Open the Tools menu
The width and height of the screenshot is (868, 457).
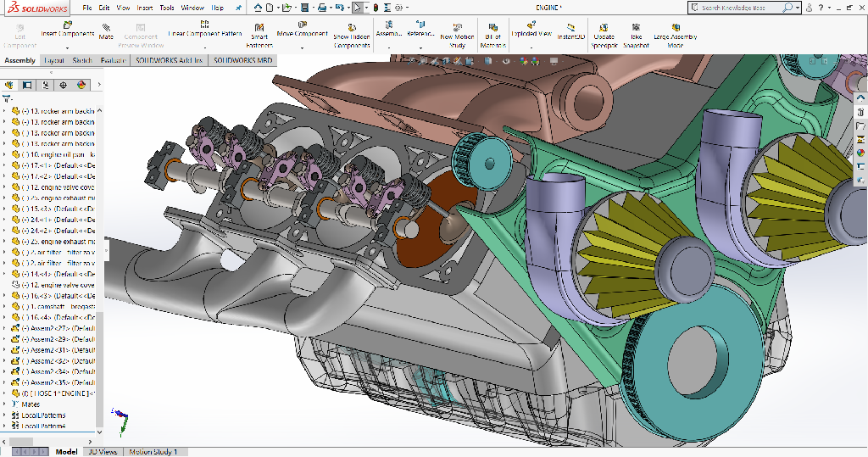pos(167,8)
